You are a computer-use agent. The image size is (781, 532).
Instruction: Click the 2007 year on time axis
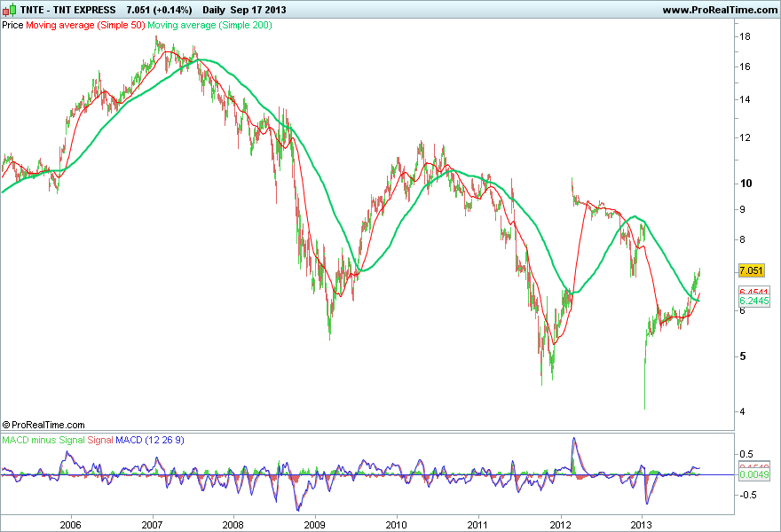152,525
